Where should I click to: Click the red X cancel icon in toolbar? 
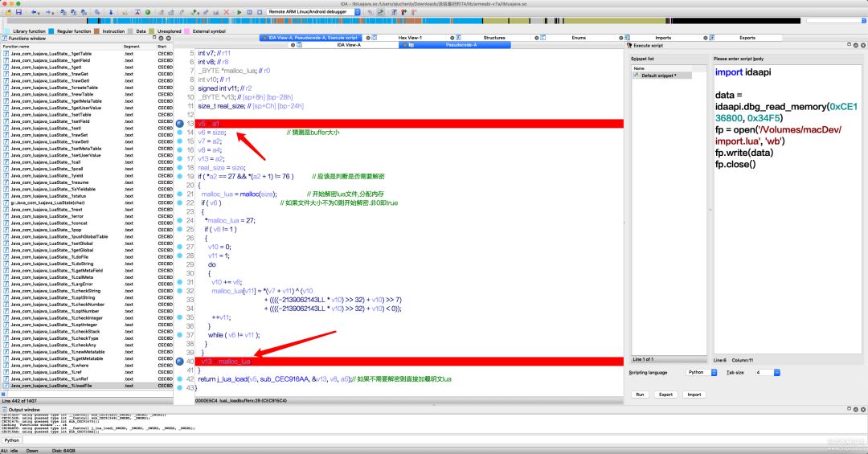pos(228,12)
